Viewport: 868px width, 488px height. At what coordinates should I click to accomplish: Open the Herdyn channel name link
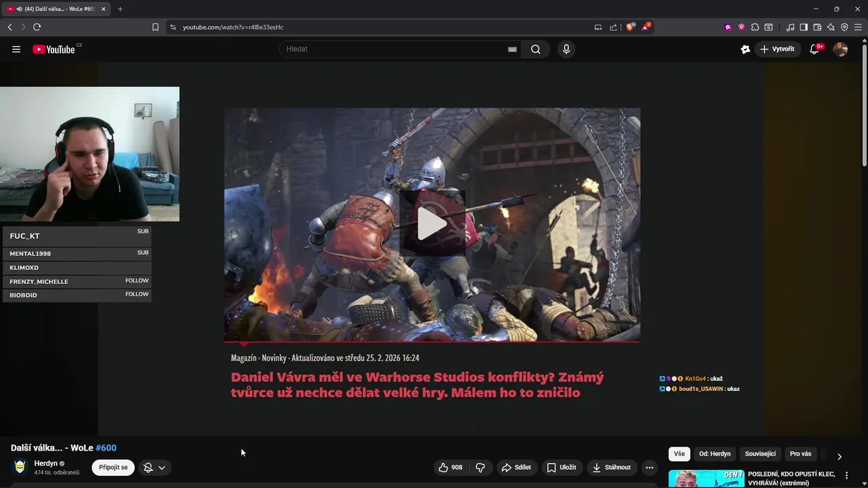click(x=46, y=464)
